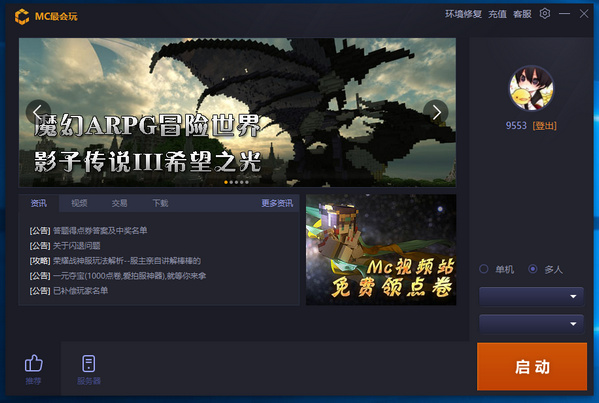This screenshot has width=599, height=403.
Task: Expand the second dropdown above 启动
Action: point(531,324)
